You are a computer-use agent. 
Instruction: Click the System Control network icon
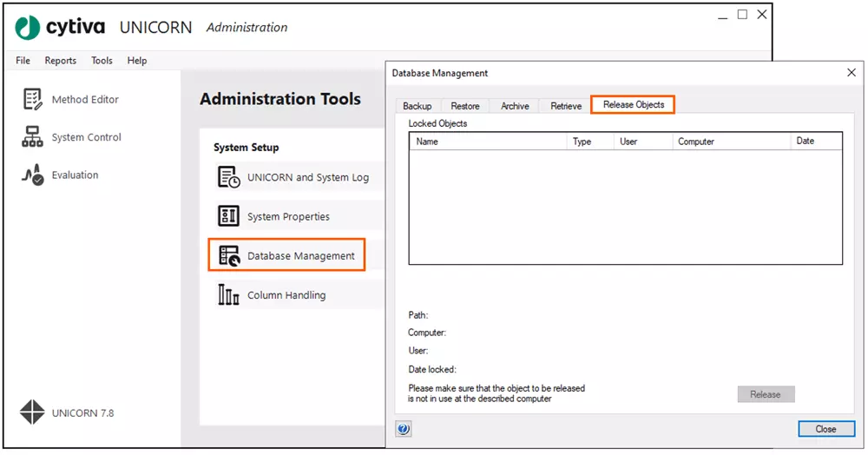32,136
